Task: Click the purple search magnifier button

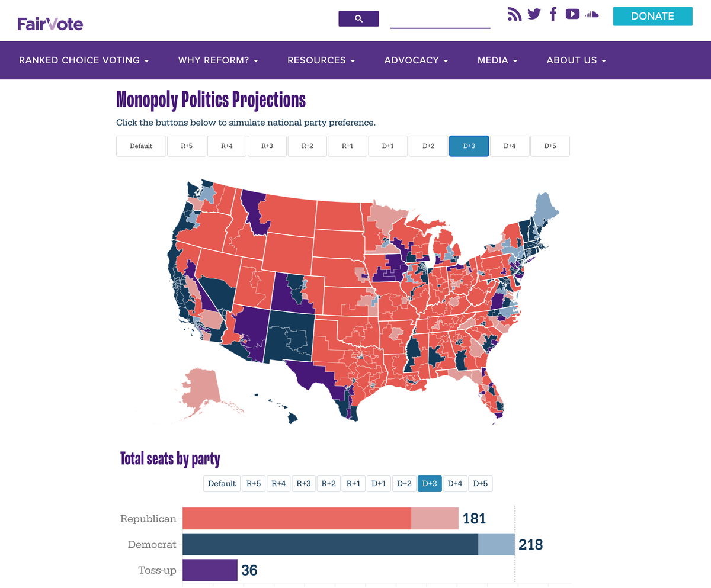Action: click(x=358, y=18)
